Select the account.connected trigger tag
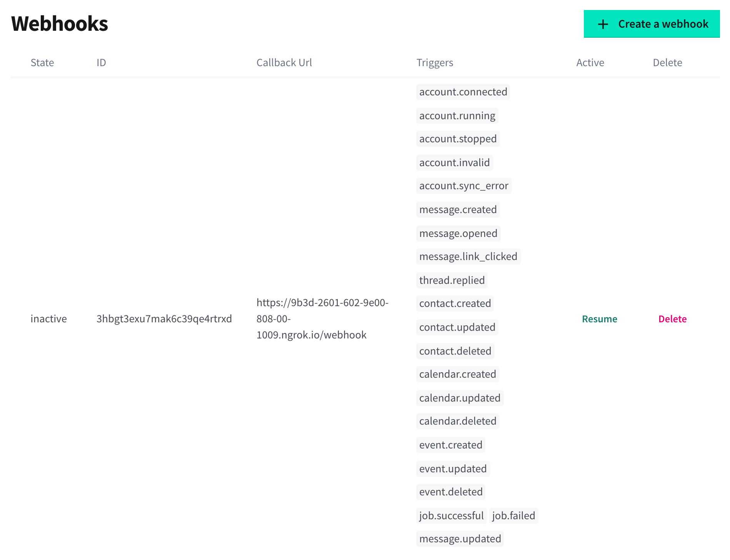 tap(463, 92)
